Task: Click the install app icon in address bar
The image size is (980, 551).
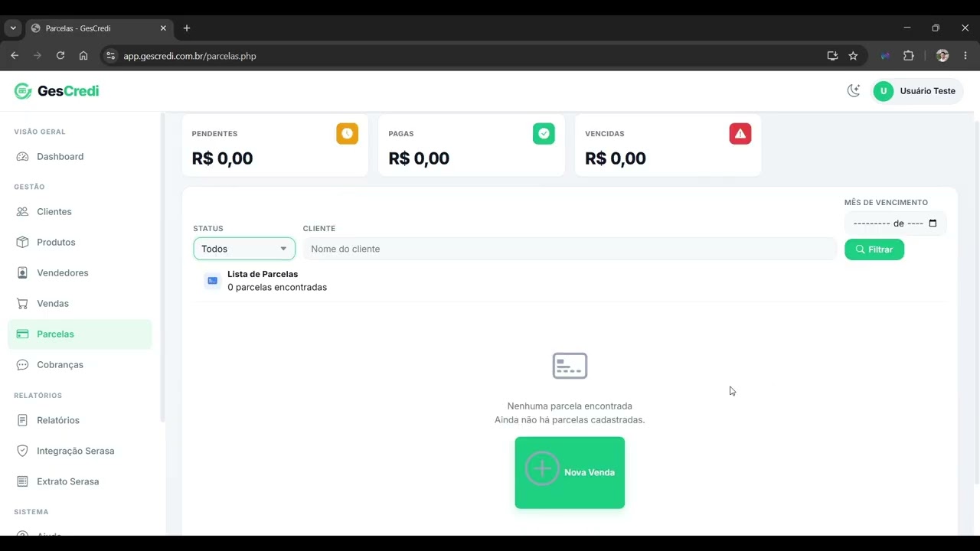Action: [x=832, y=56]
